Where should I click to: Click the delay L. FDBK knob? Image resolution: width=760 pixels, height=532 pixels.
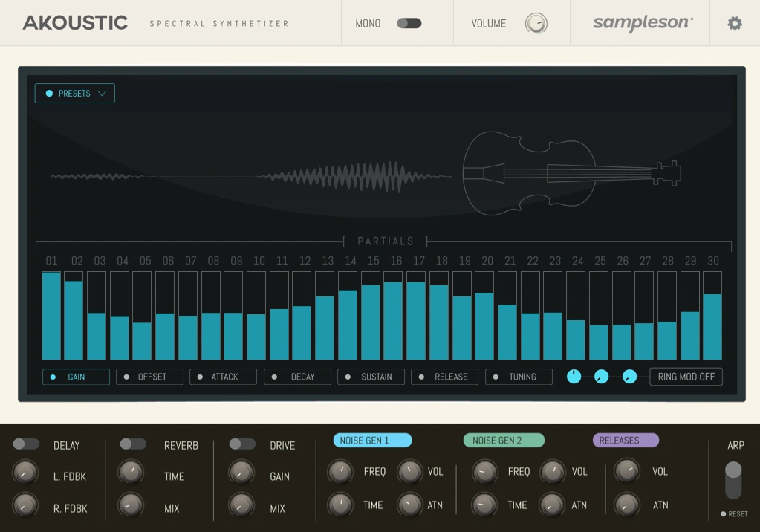25,472
